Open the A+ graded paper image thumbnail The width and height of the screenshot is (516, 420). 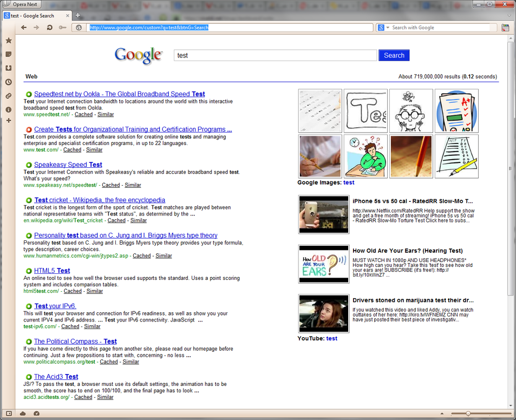(x=456, y=111)
